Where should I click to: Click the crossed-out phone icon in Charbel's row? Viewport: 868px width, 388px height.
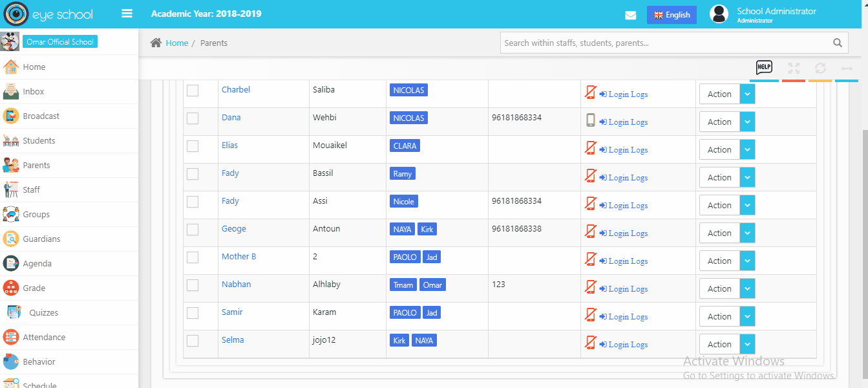590,92
